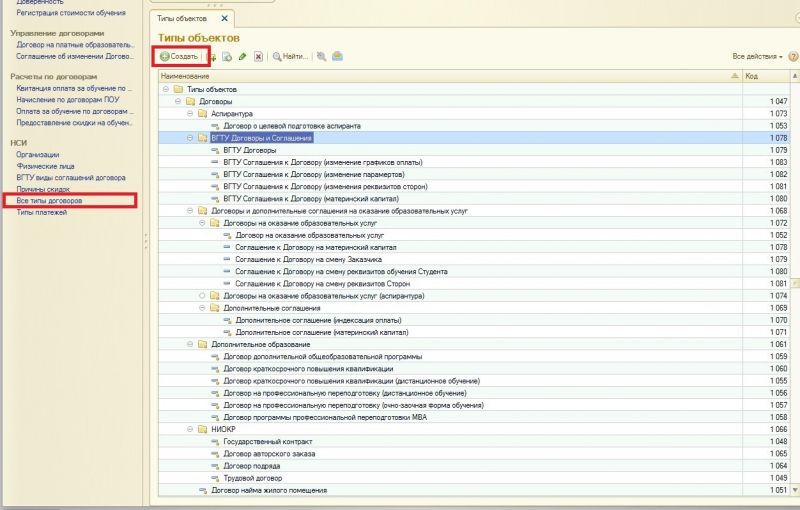Click item icon beside Договор авторского заказа
The width and height of the screenshot is (800, 510).
point(215,454)
